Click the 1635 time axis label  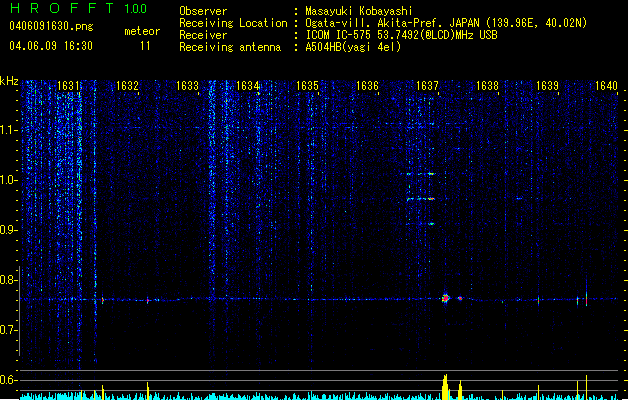click(307, 85)
